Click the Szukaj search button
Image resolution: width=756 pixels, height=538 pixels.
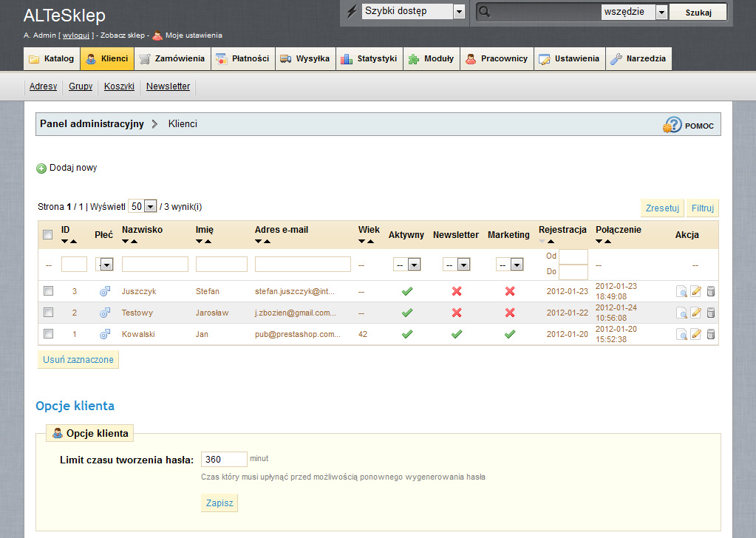pyautogui.click(x=698, y=12)
